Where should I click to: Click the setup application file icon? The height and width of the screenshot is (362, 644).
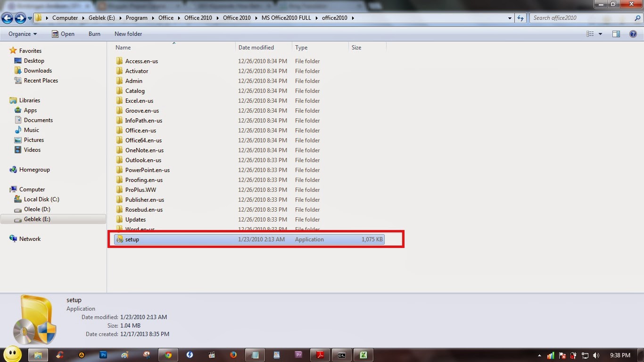point(120,239)
